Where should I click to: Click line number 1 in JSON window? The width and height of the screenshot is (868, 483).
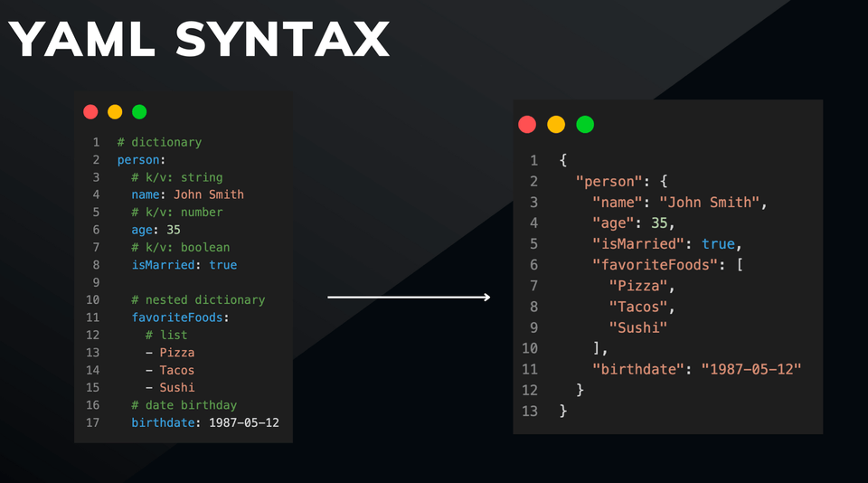coord(533,161)
